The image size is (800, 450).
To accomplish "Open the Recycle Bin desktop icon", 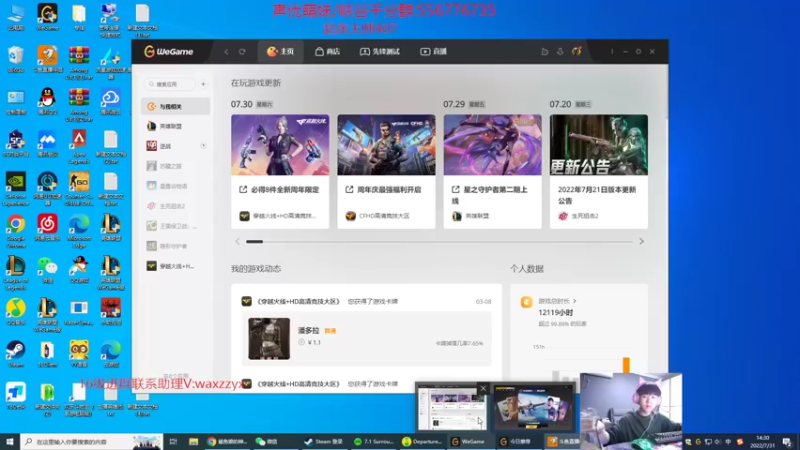I will [16, 59].
